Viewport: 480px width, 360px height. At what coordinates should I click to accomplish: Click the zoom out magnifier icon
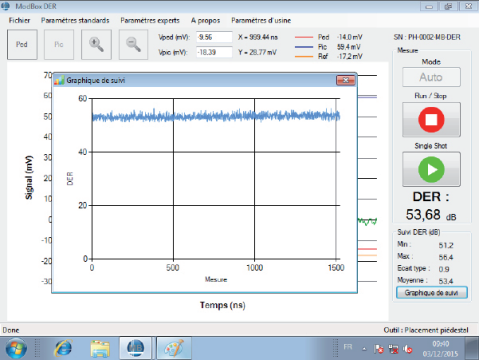[x=133, y=44]
